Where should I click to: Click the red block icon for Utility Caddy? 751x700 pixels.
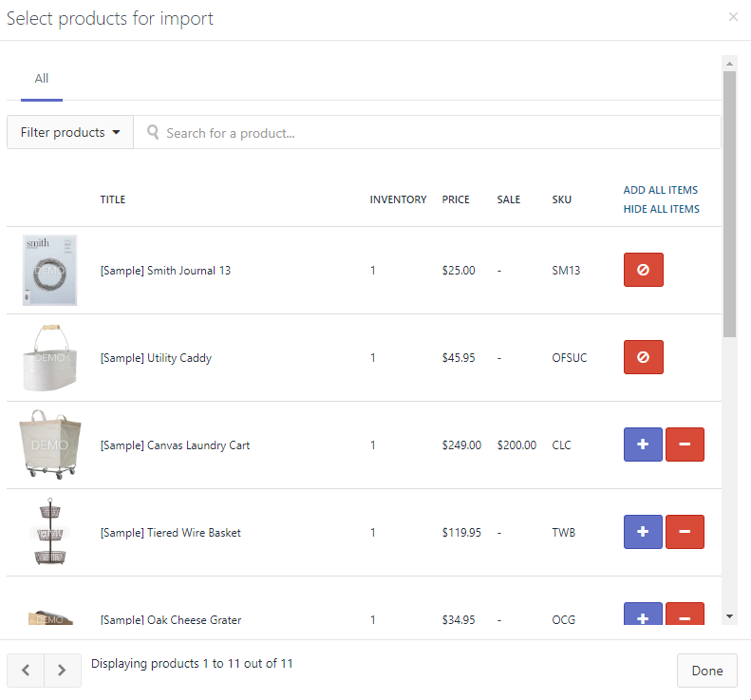(643, 357)
